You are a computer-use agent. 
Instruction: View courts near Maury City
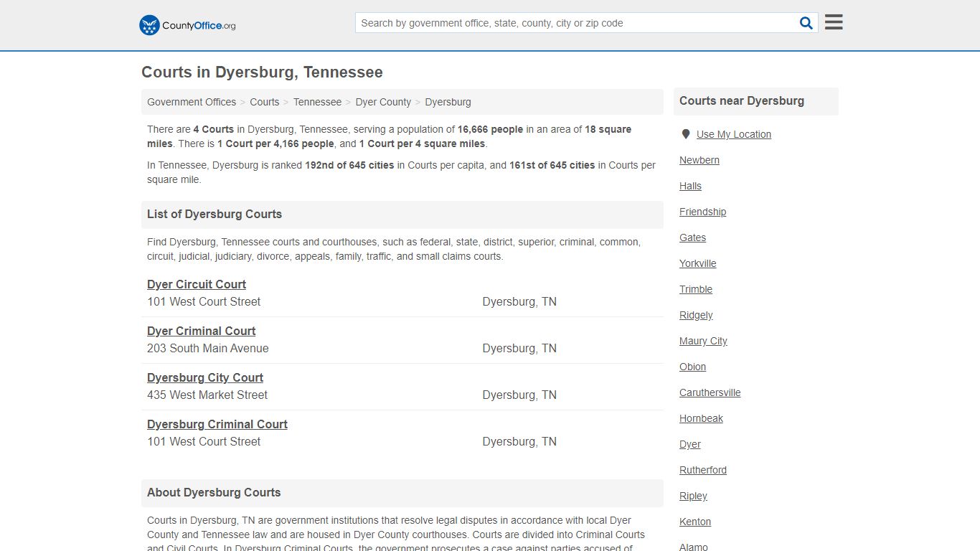coord(703,341)
